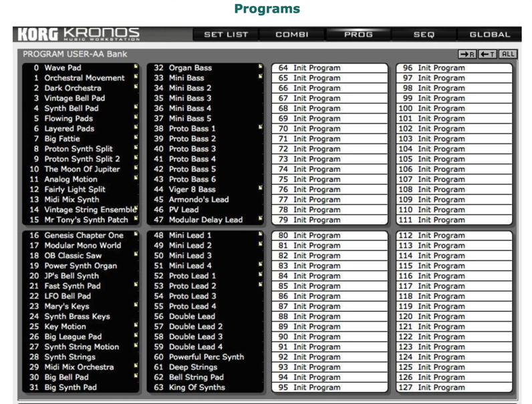Click the note icon beside Organ Bass
Viewport: 532px width, 404px height.
pos(261,66)
